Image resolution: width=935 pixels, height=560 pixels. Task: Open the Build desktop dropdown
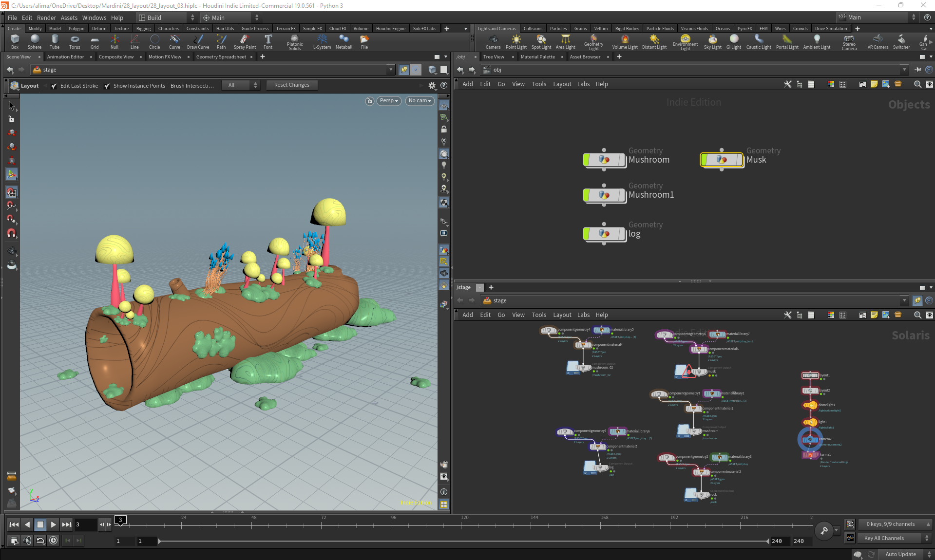point(167,18)
